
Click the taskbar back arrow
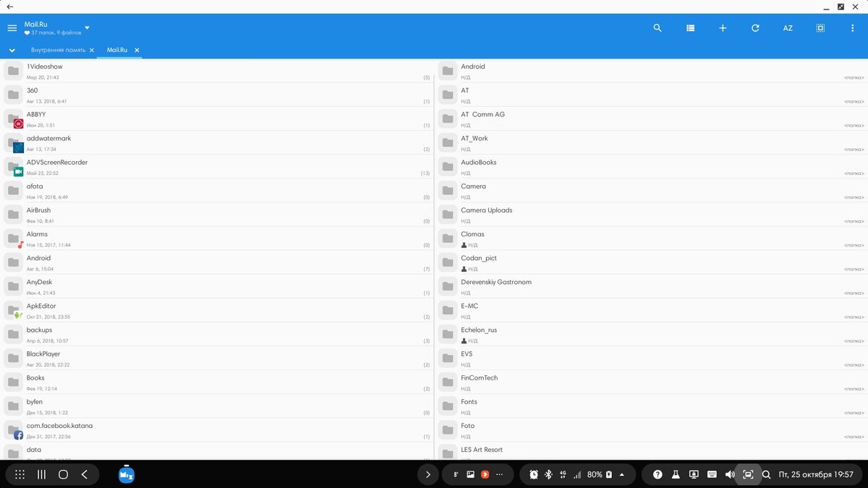(85, 474)
